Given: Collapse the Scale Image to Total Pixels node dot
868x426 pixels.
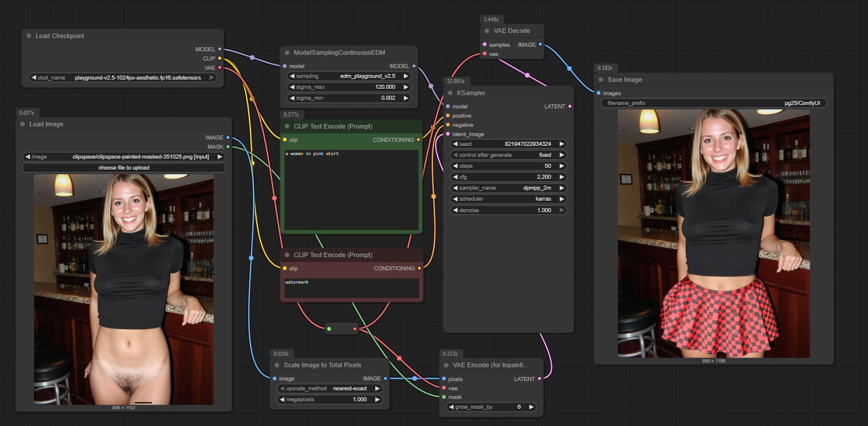Looking at the screenshot, I should tap(277, 365).
